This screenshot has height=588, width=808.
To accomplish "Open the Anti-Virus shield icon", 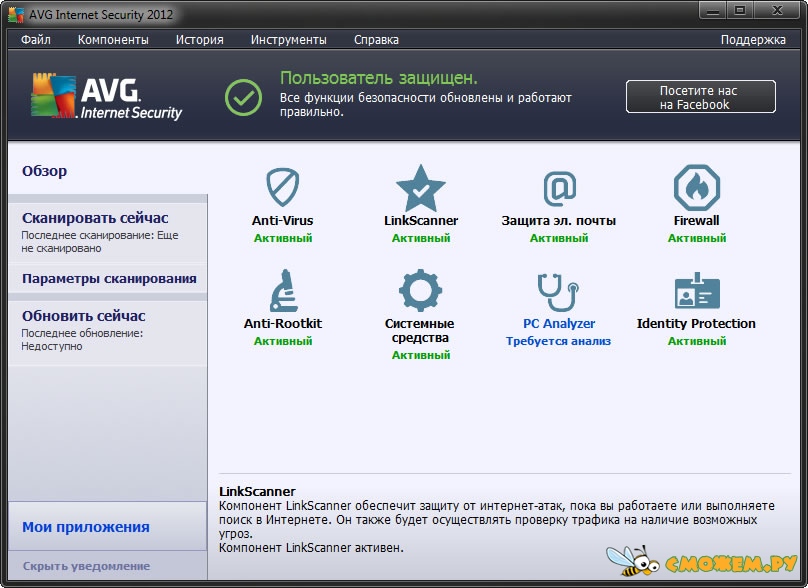I will click(282, 187).
